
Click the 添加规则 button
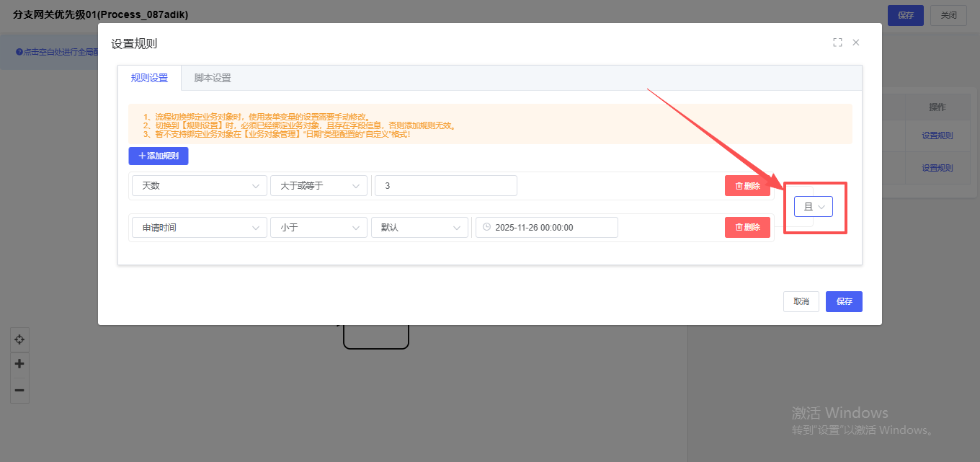(159, 156)
